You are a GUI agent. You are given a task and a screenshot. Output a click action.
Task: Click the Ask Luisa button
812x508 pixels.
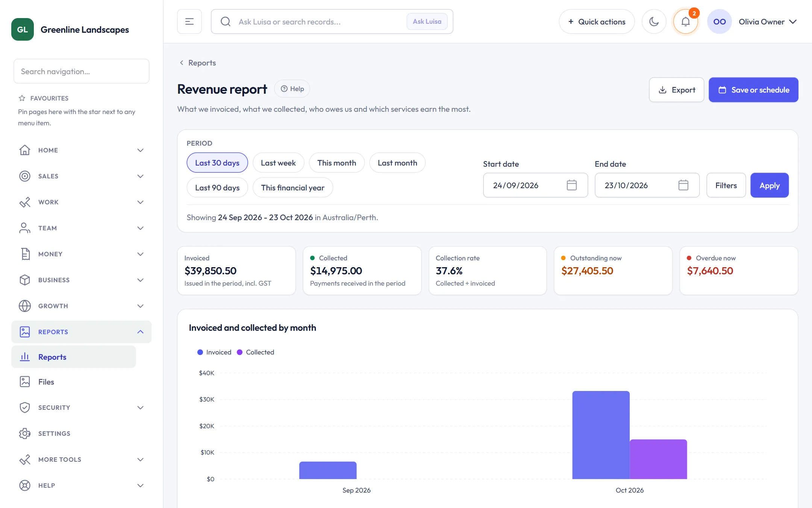coord(427,21)
